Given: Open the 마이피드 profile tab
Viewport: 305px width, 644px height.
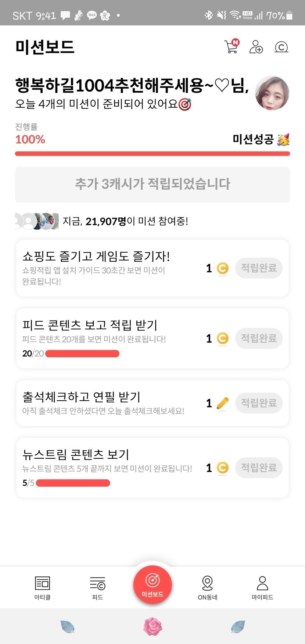Looking at the screenshot, I should [262, 587].
